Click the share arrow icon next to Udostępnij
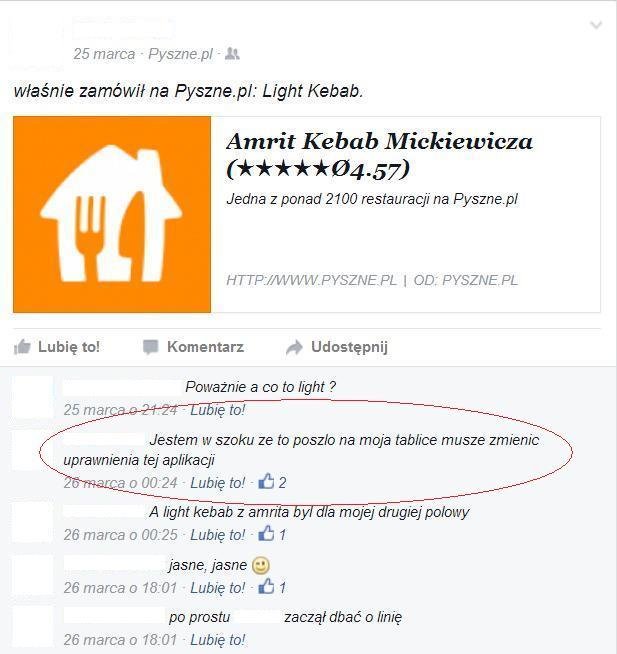 (295, 347)
